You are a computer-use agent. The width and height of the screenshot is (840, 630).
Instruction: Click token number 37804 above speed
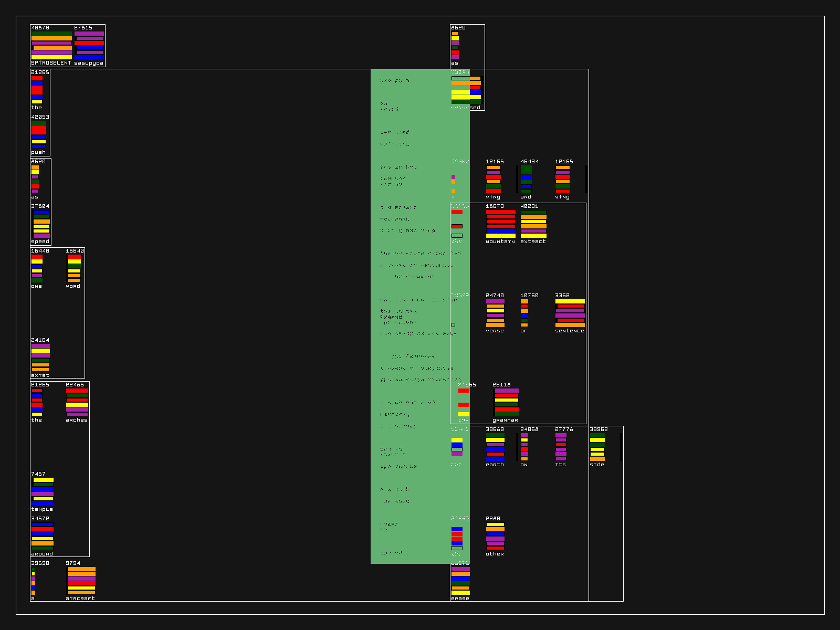pyautogui.click(x=40, y=206)
